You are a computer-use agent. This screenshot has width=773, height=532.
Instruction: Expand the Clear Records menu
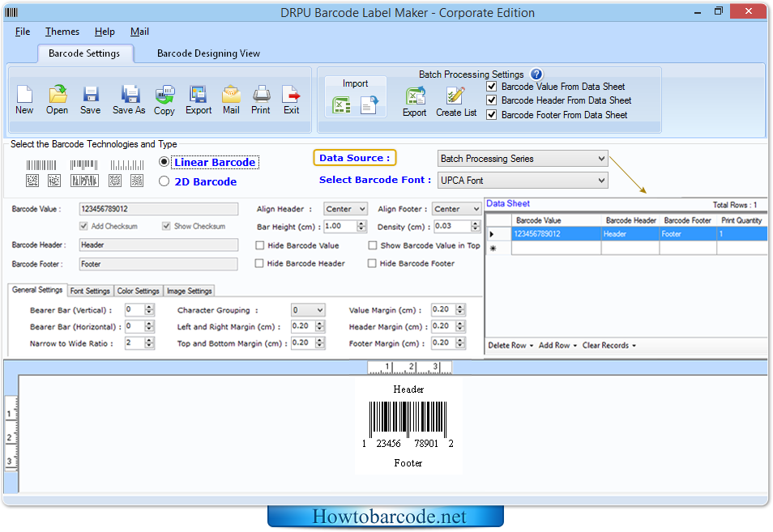(609, 345)
